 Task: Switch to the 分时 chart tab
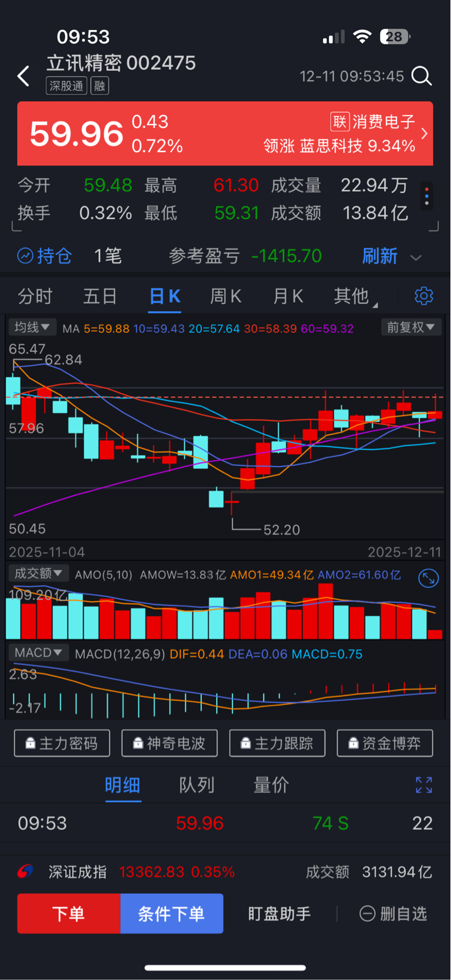[35, 296]
